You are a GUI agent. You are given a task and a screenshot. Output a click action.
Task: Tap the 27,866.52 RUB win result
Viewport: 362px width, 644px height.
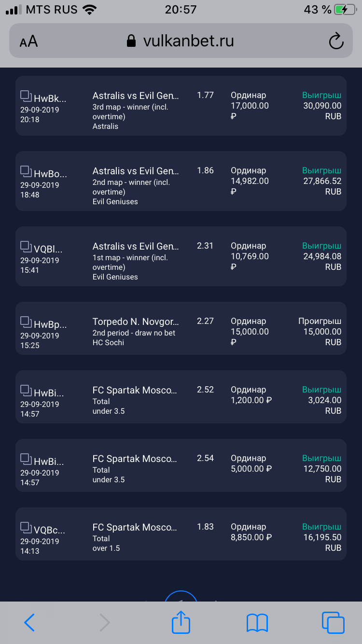(322, 181)
